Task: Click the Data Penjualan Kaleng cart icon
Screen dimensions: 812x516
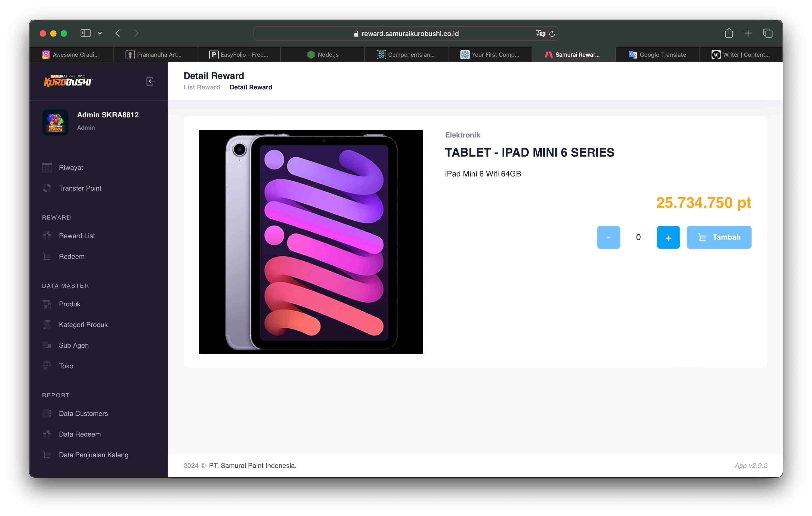Action: click(47, 455)
